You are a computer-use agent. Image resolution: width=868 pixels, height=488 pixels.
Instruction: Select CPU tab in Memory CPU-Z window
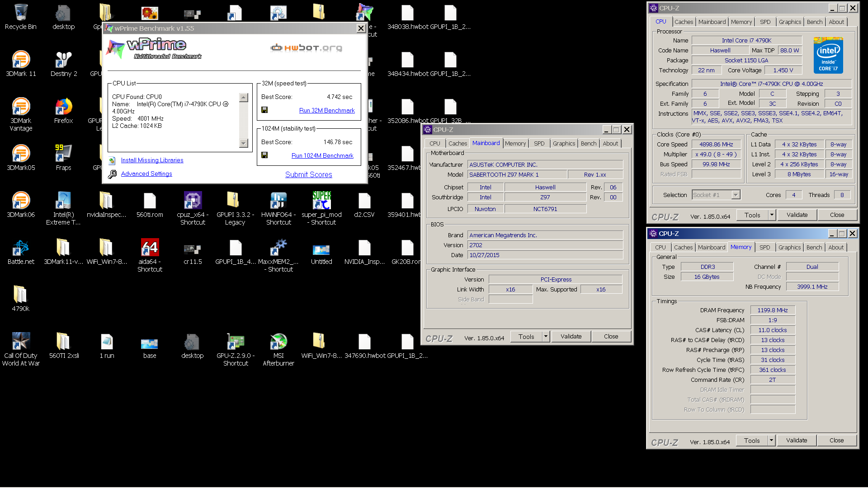tap(660, 247)
